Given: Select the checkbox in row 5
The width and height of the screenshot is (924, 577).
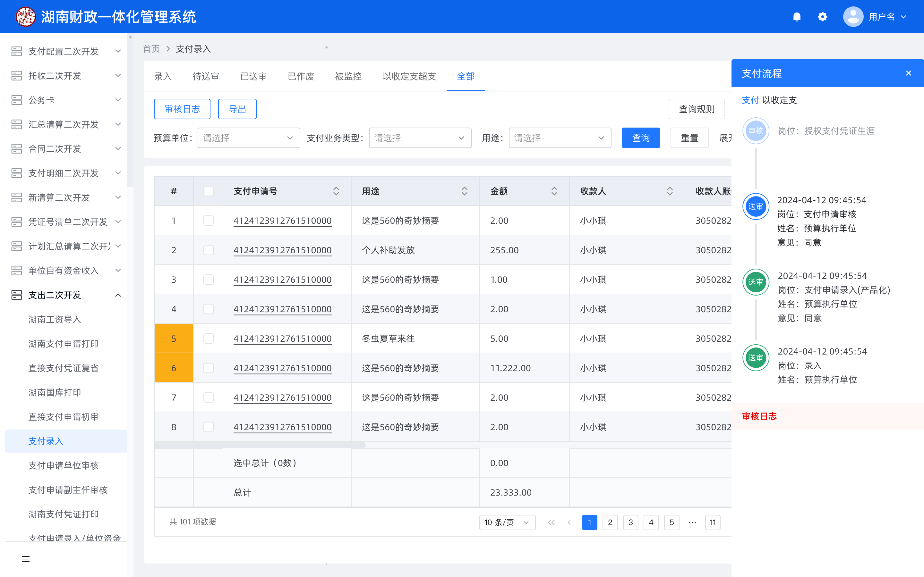Looking at the screenshot, I should [x=209, y=339].
